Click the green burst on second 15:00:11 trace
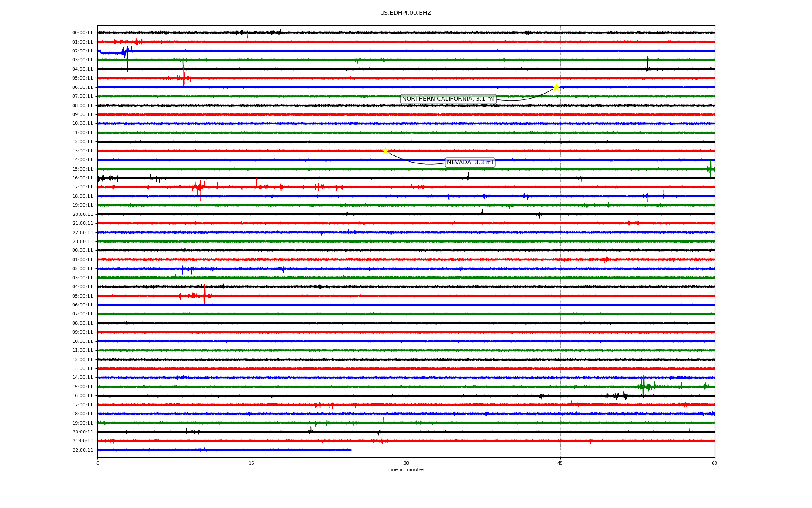The image size is (812, 508). point(643,386)
